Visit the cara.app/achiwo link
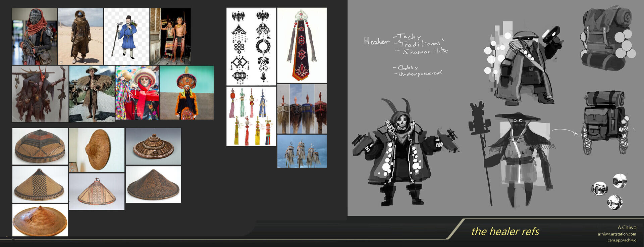The image size is (644, 247). [622, 240]
